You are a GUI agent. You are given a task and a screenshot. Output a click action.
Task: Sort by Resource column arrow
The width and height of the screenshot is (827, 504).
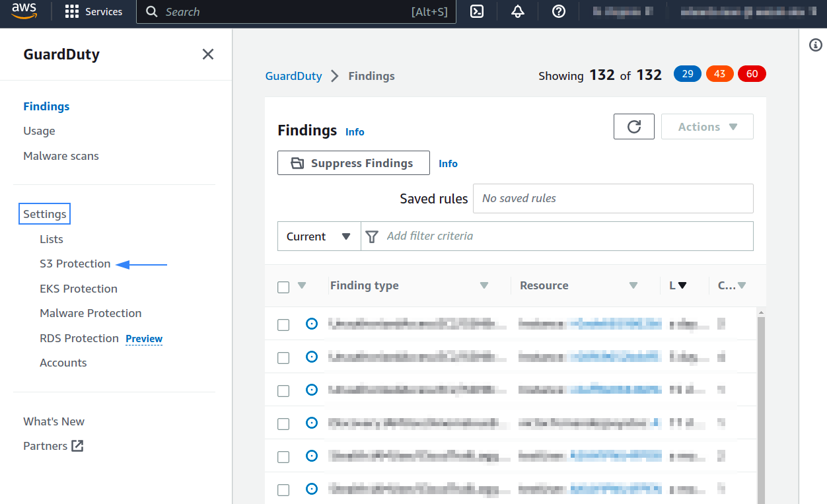(633, 285)
